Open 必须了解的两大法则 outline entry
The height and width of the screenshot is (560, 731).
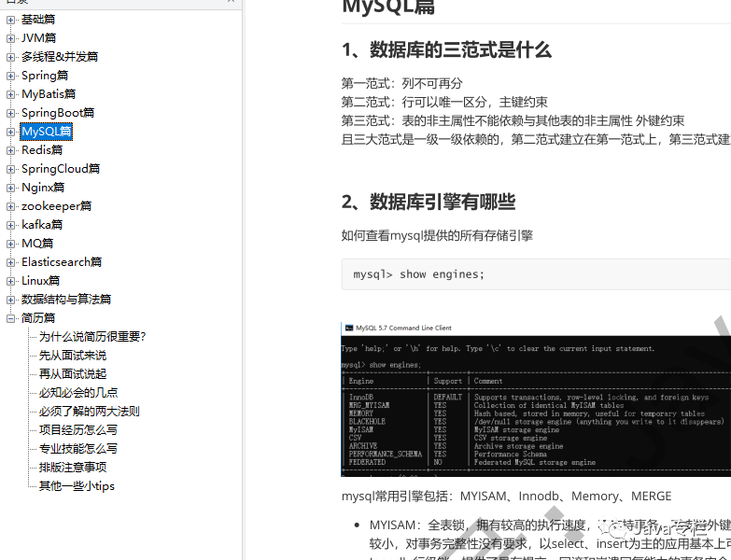click(x=90, y=411)
